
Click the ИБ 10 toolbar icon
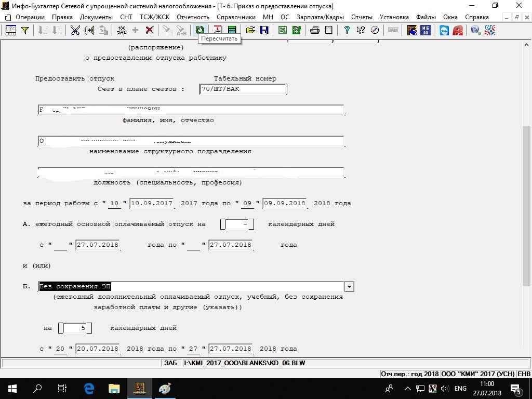[425, 30]
